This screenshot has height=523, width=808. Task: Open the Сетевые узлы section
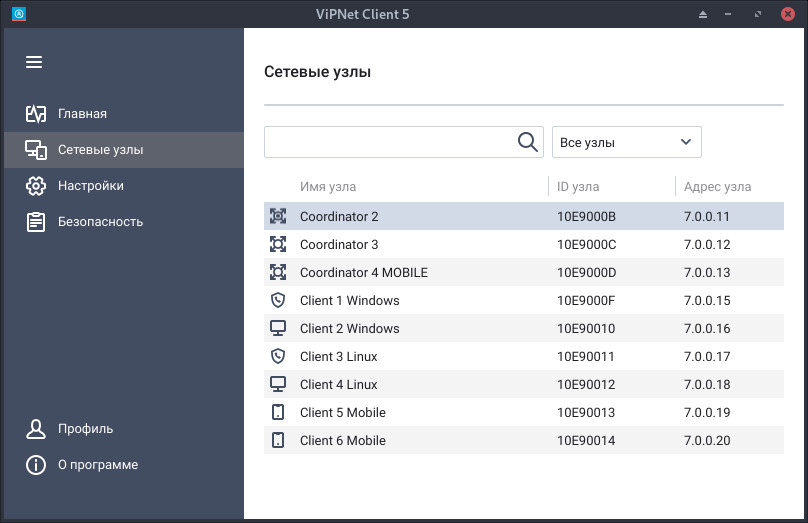point(124,149)
